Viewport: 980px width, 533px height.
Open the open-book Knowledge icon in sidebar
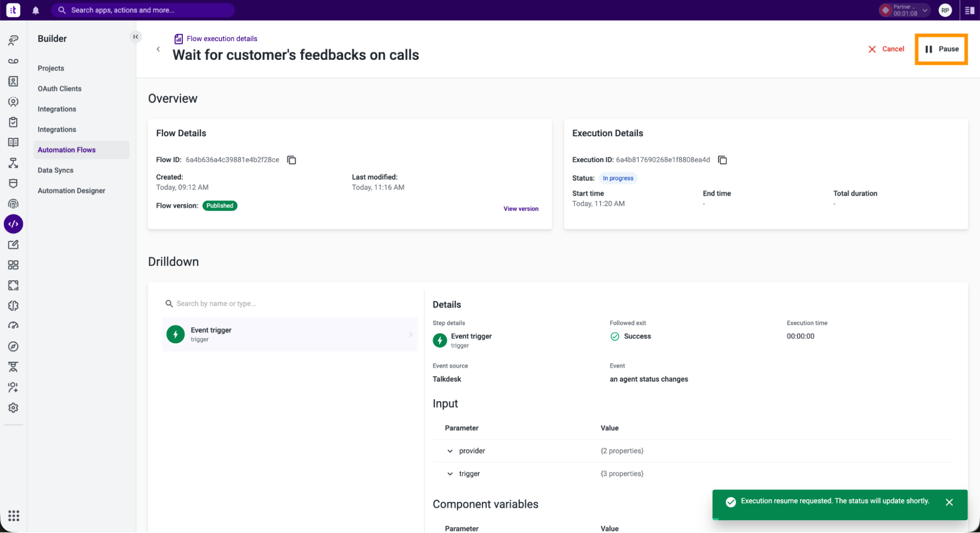click(13, 143)
